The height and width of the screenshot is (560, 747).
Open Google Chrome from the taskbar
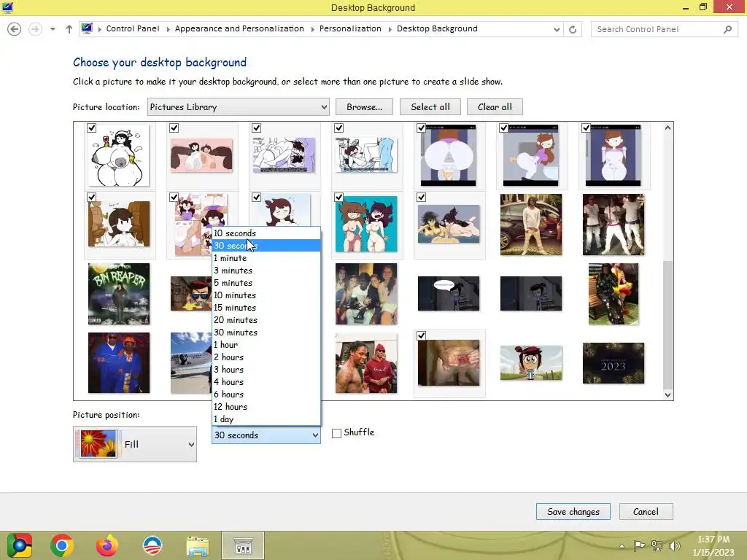click(62, 545)
